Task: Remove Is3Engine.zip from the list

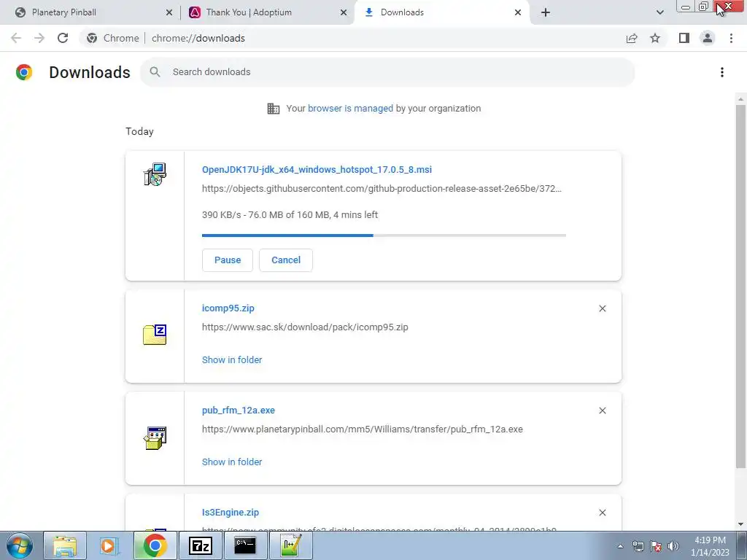Action: click(x=602, y=513)
